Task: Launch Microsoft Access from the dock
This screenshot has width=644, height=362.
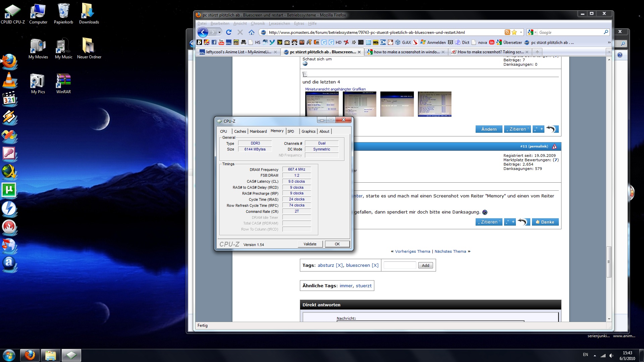Action: (x=9, y=154)
